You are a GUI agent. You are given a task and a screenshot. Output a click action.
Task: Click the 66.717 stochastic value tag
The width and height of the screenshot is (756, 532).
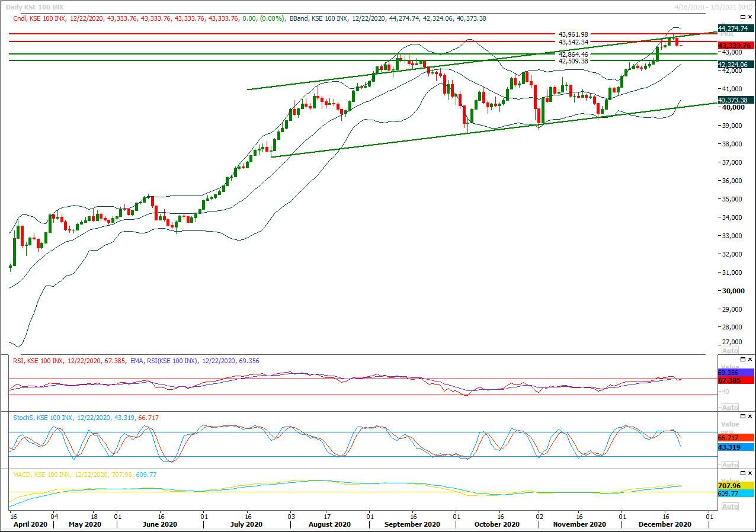click(x=735, y=437)
